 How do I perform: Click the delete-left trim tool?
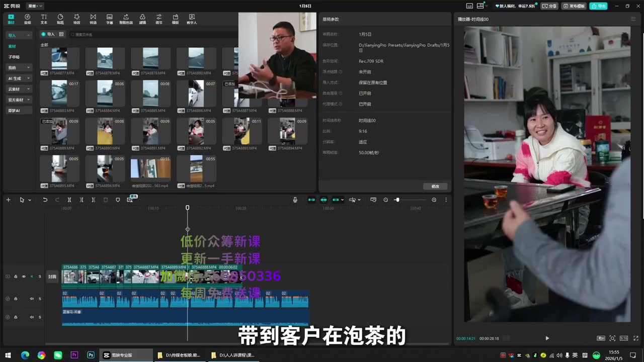coord(82,200)
